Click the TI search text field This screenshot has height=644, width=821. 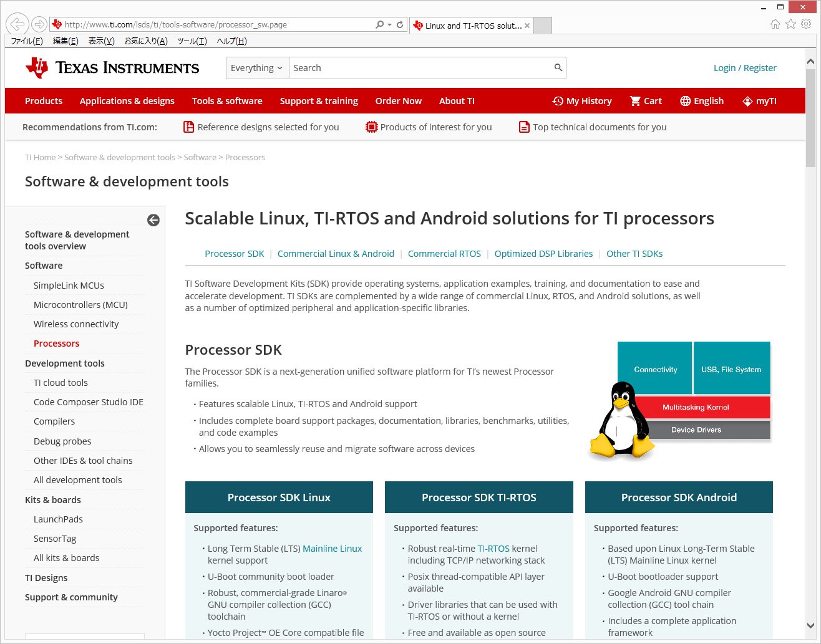click(x=421, y=68)
